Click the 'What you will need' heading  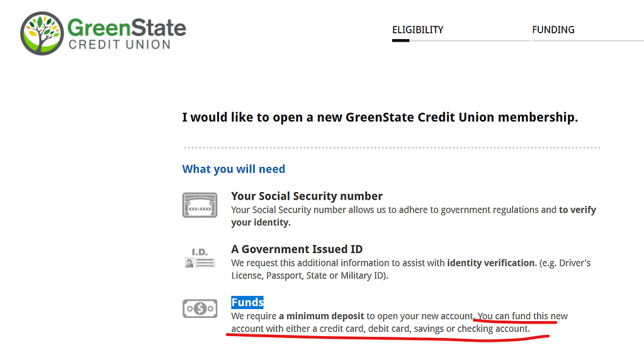[x=234, y=169]
